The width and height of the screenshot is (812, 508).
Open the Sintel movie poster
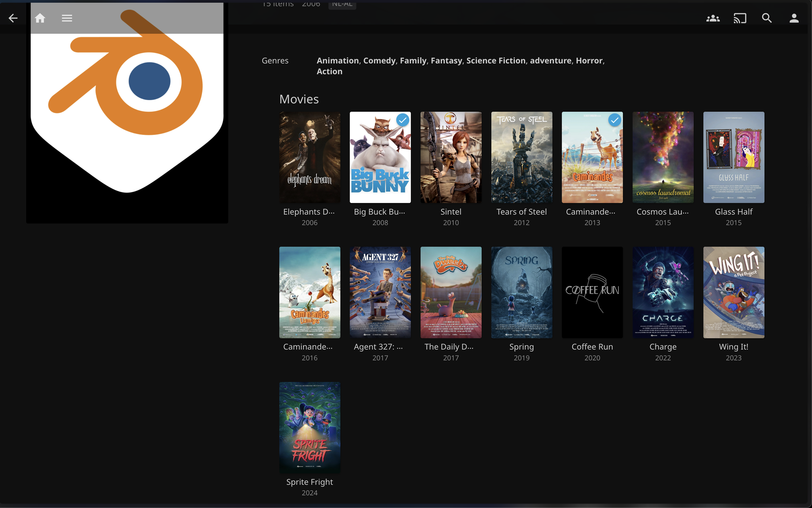click(x=451, y=157)
